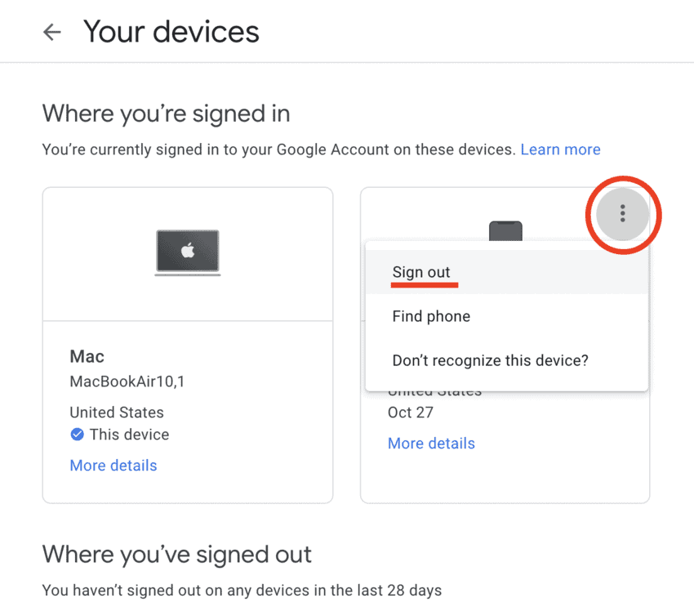Select the Apple logo on the Mac illustration

[x=187, y=251]
